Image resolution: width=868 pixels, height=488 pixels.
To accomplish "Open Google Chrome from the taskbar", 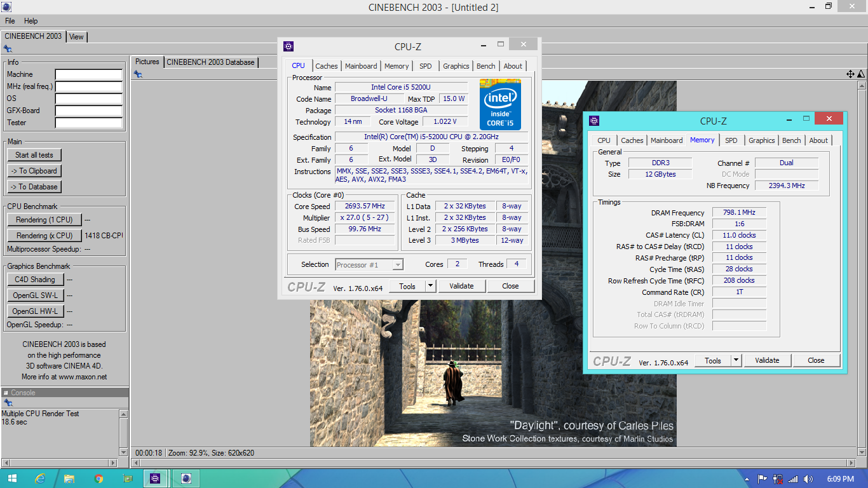I will [98, 478].
